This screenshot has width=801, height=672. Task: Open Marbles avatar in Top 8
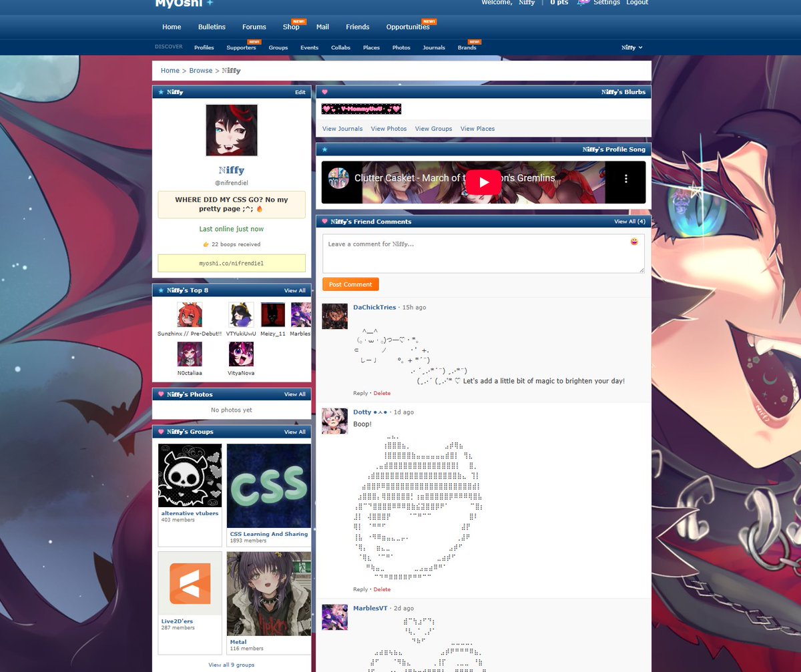[x=301, y=315]
